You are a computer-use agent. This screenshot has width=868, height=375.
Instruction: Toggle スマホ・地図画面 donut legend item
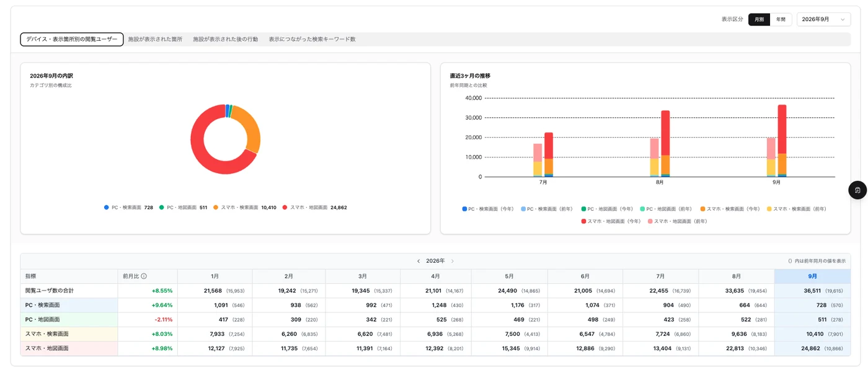click(x=314, y=208)
